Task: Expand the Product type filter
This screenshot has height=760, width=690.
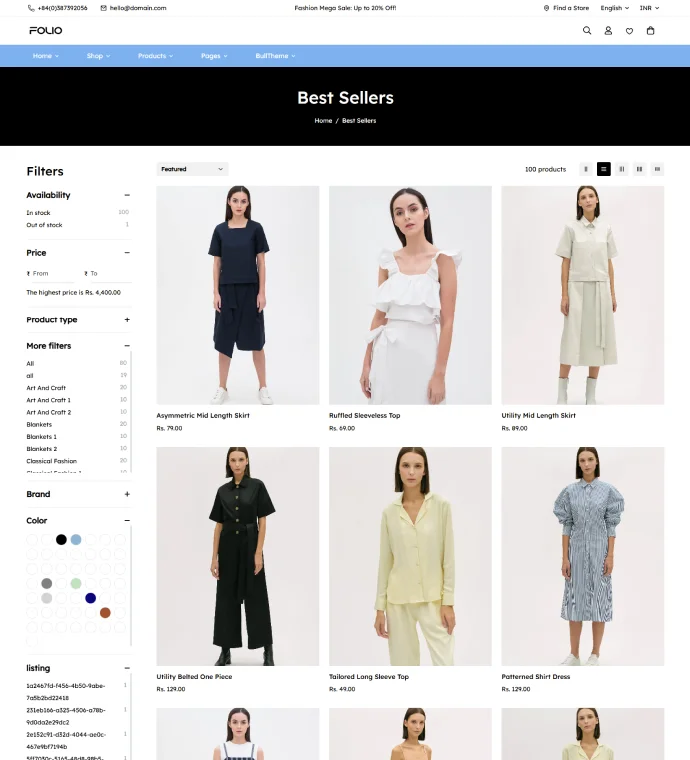Action: 127,320
